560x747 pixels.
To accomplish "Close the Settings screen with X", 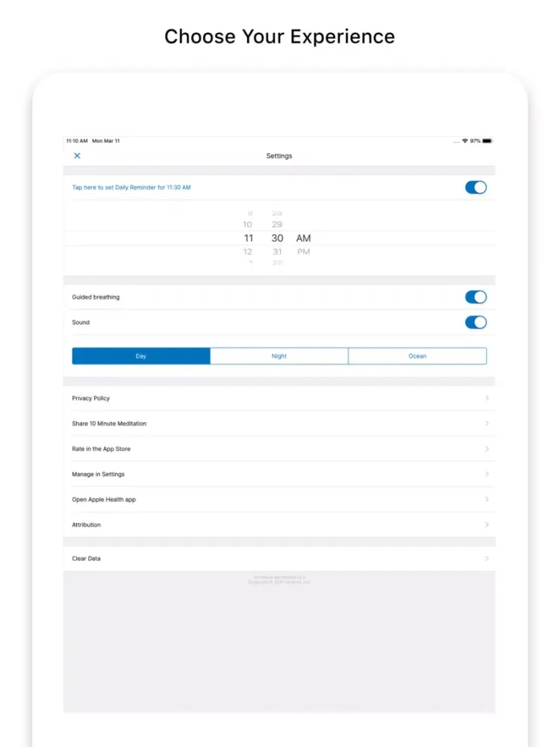I will [77, 156].
